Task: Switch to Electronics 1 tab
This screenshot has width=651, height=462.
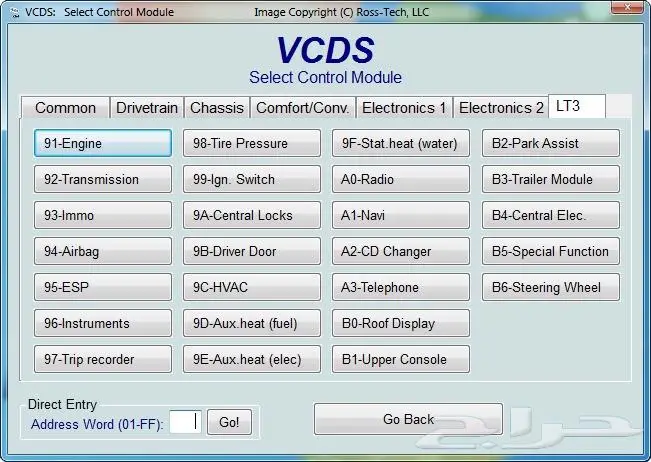Action: (404, 108)
